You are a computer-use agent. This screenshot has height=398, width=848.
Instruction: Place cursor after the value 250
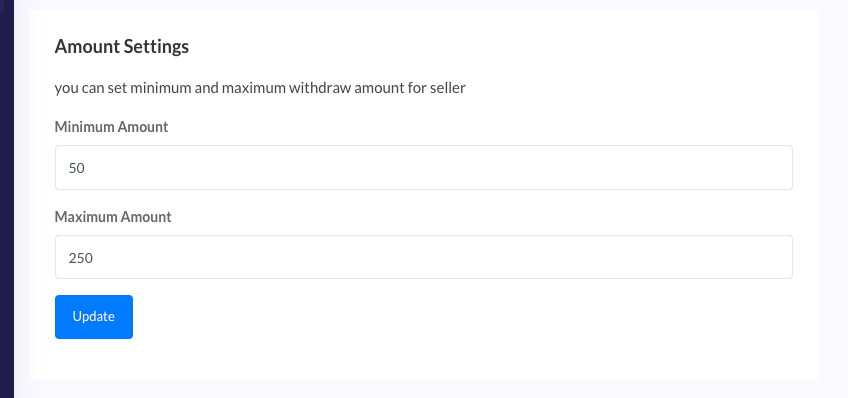(x=95, y=258)
